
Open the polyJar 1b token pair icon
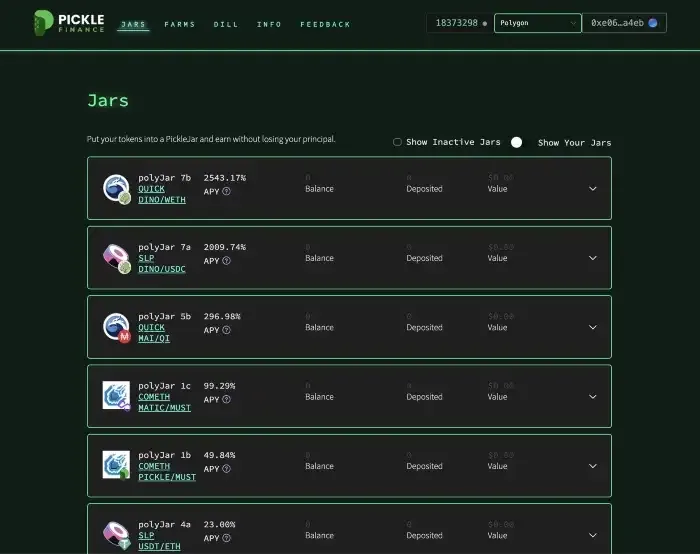point(117,465)
